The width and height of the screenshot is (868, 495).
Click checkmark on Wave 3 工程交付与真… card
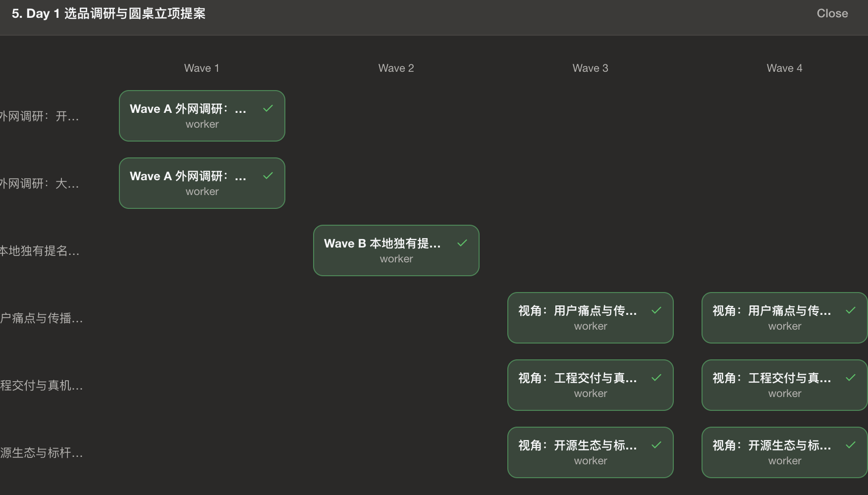click(656, 378)
